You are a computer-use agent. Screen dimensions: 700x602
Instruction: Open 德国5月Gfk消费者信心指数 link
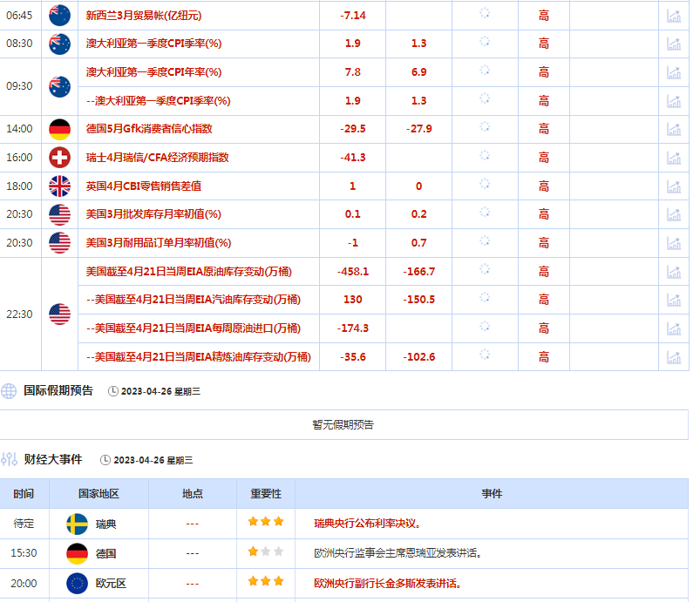click(x=149, y=129)
